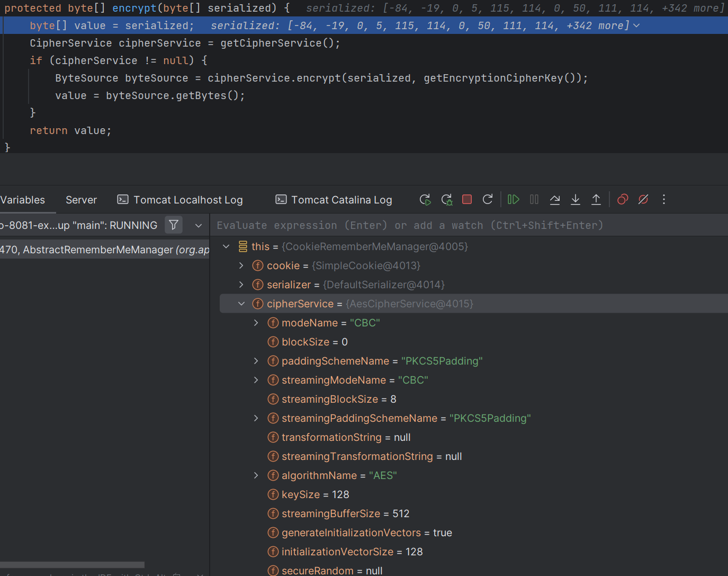Click the field icon beside cookie

258,265
